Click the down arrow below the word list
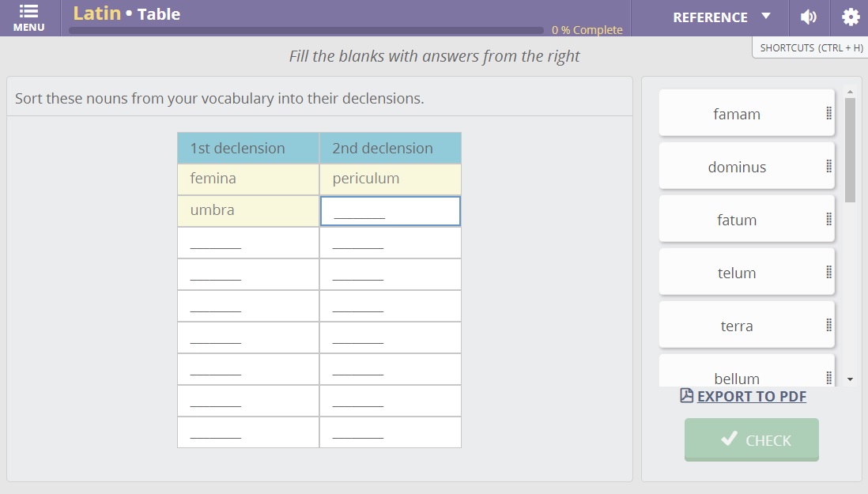 [x=850, y=379]
